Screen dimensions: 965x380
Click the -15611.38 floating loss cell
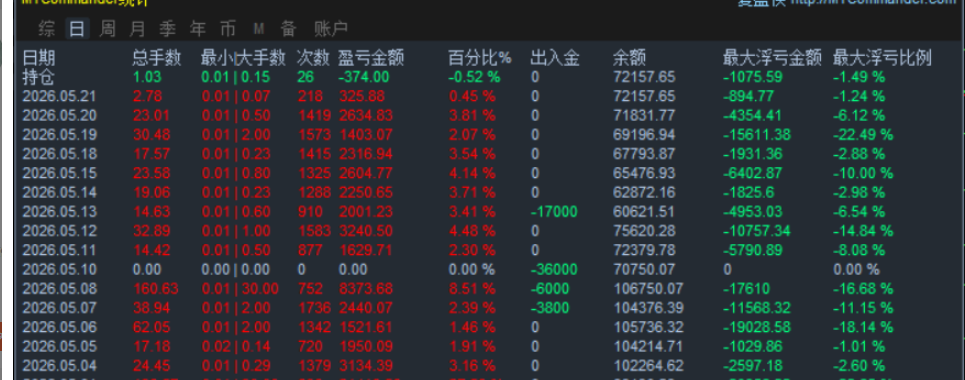756,134
